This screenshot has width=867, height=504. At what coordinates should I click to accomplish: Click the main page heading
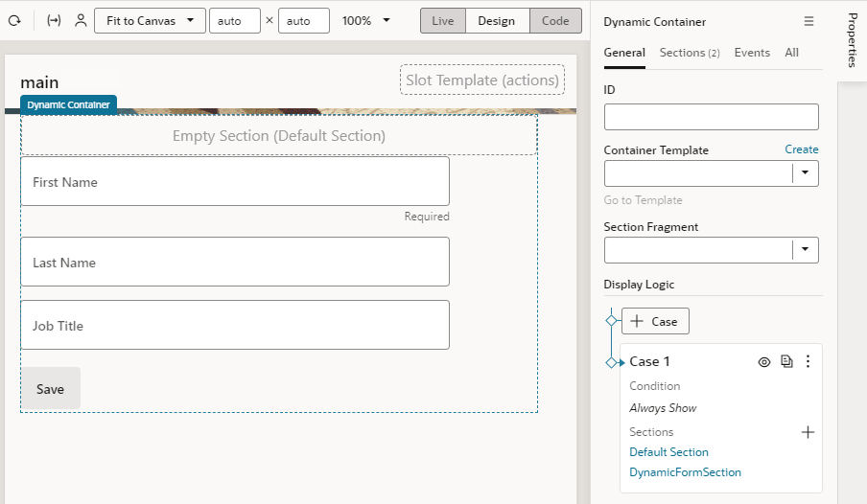click(39, 82)
